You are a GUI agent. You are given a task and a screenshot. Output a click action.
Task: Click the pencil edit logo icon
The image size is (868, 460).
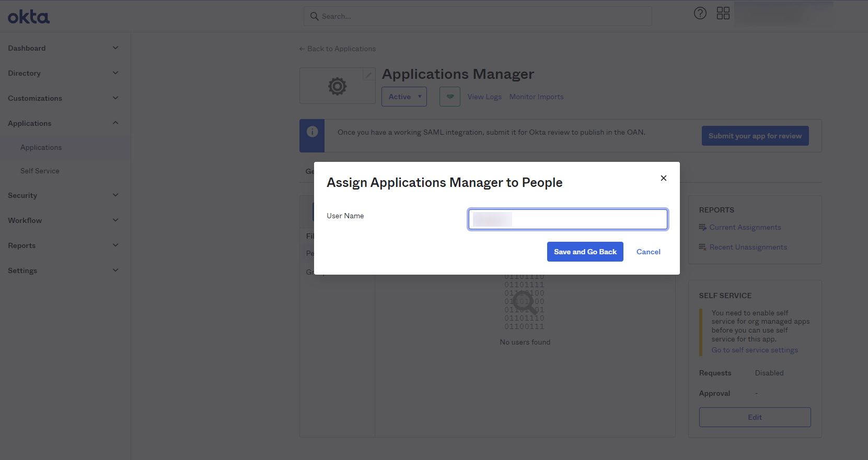click(368, 75)
